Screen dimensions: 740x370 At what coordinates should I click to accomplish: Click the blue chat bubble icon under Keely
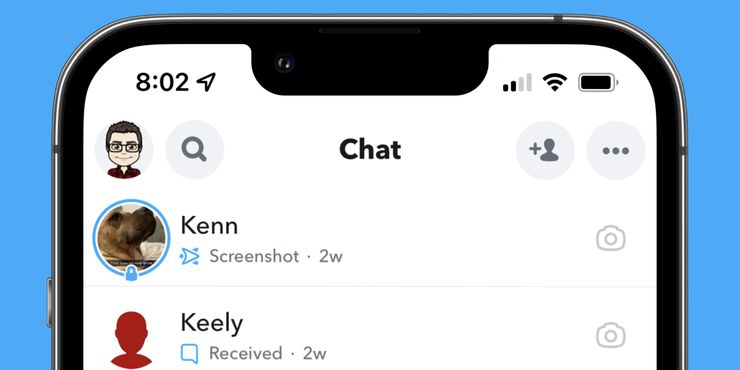(189, 353)
